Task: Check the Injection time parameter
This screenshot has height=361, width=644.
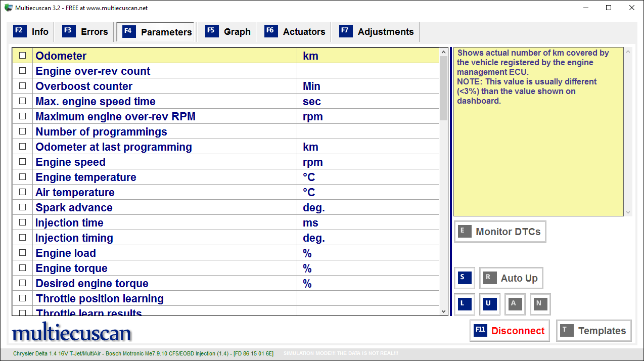Action: coord(22,222)
